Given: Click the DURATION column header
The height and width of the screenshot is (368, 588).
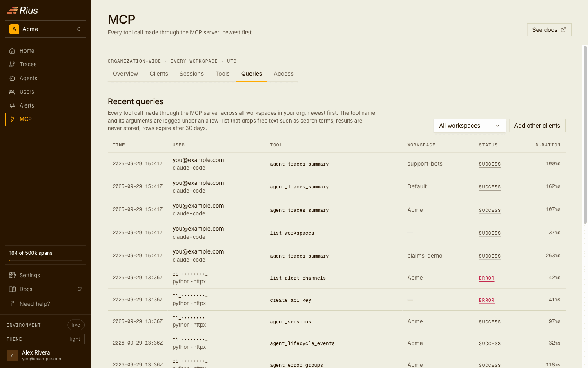Looking at the screenshot, I should (548, 145).
